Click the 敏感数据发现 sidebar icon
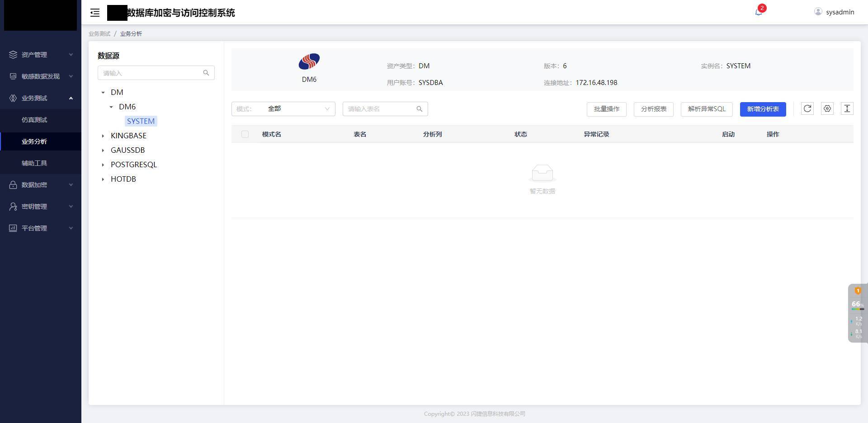 click(13, 76)
